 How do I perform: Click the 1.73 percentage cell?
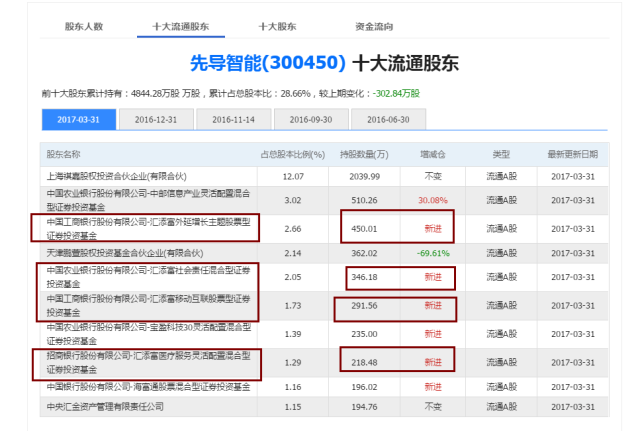click(x=293, y=306)
